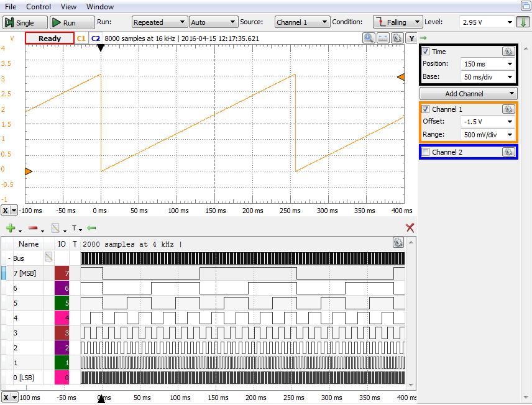Click the IO 7 dark red color cell
532x405 pixels.
click(62, 273)
